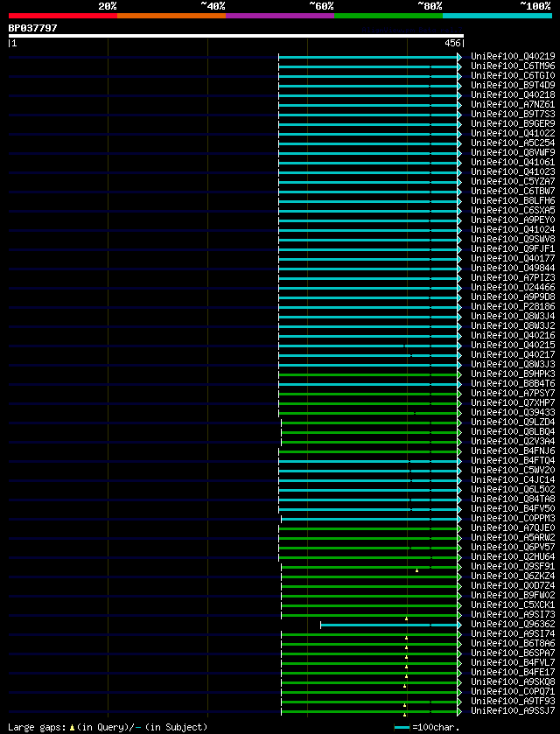
Task: Select label UniRef100_Q2V3A4
Action: point(513,442)
